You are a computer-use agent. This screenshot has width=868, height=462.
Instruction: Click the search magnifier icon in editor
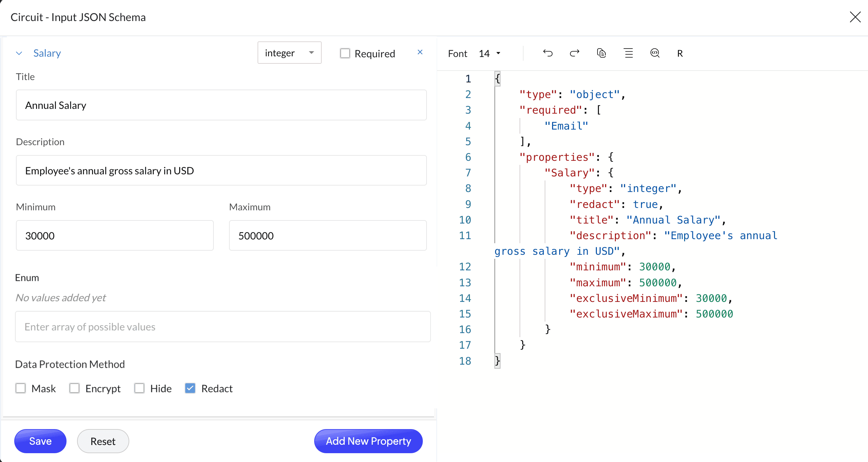[x=655, y=53]
